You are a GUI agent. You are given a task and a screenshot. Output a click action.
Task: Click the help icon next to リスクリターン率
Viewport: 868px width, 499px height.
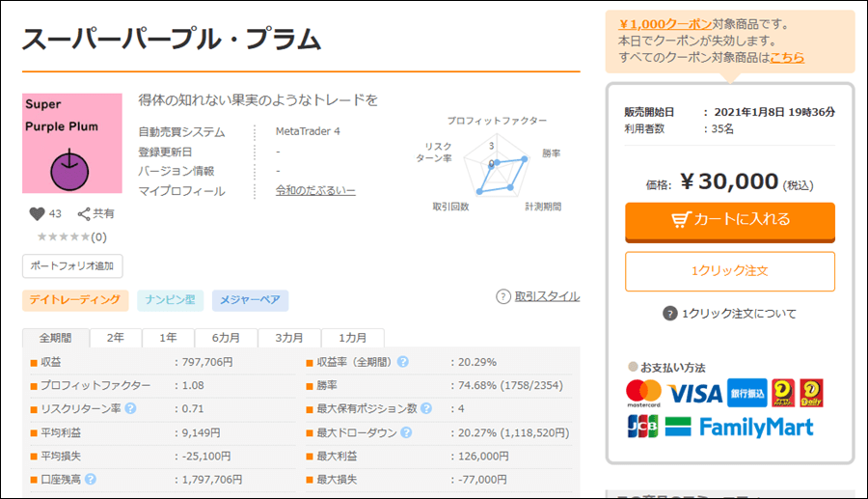click(x=130, y=408)
